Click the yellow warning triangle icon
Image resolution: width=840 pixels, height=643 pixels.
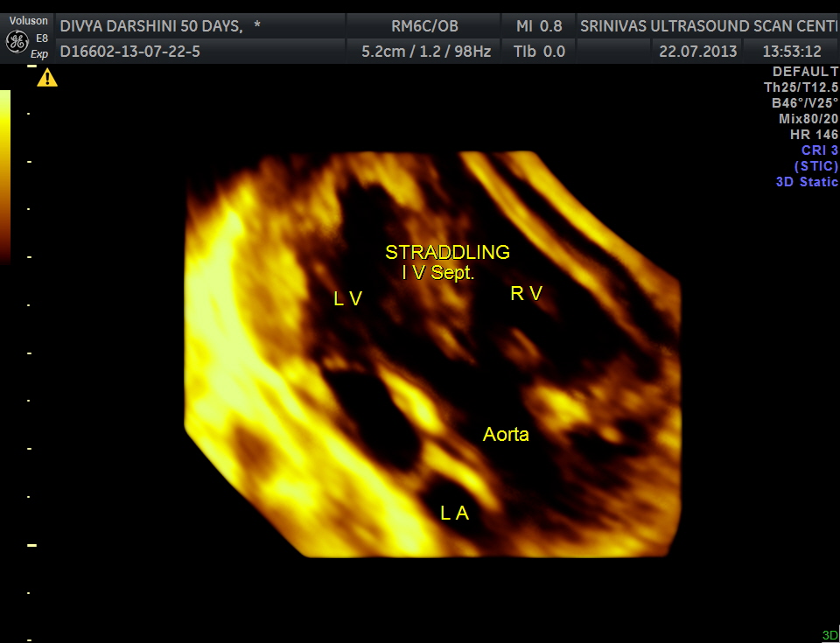point(46,79)
